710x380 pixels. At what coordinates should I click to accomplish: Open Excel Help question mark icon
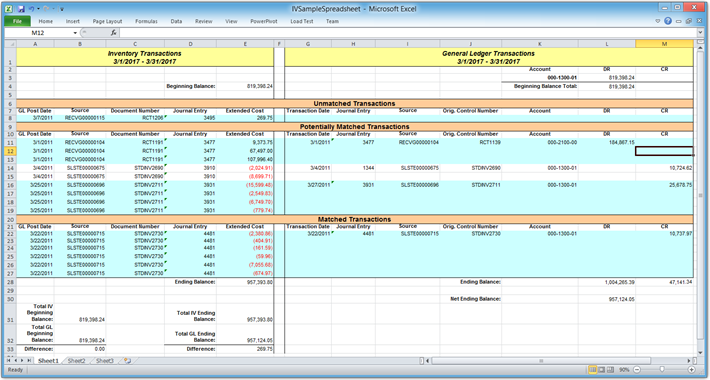tap(668, 21)
